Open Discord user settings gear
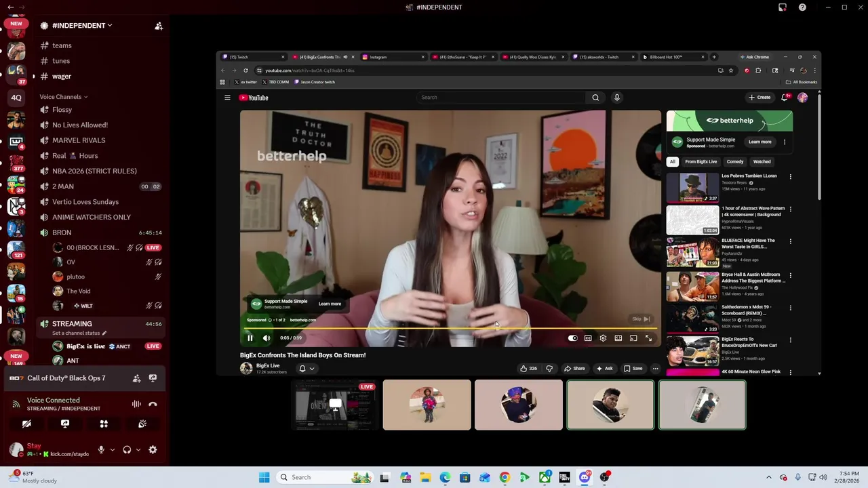 click(x=153, y=449)
